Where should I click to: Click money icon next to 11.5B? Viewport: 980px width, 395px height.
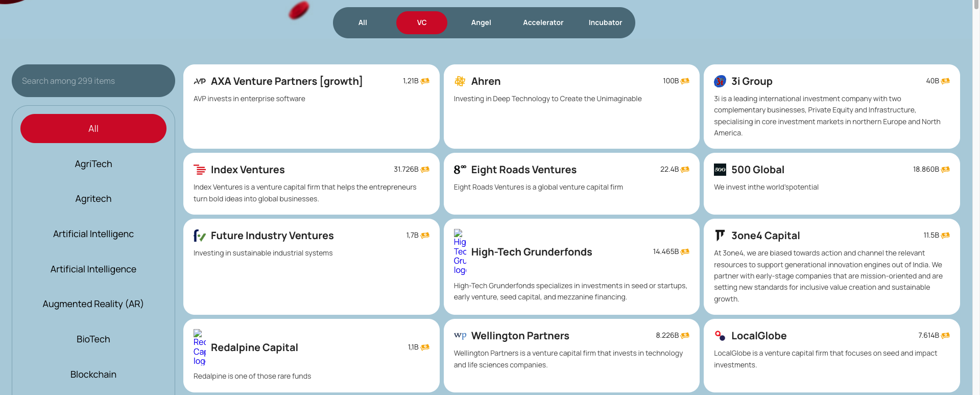pyautogui.click(x=945, y=236)
